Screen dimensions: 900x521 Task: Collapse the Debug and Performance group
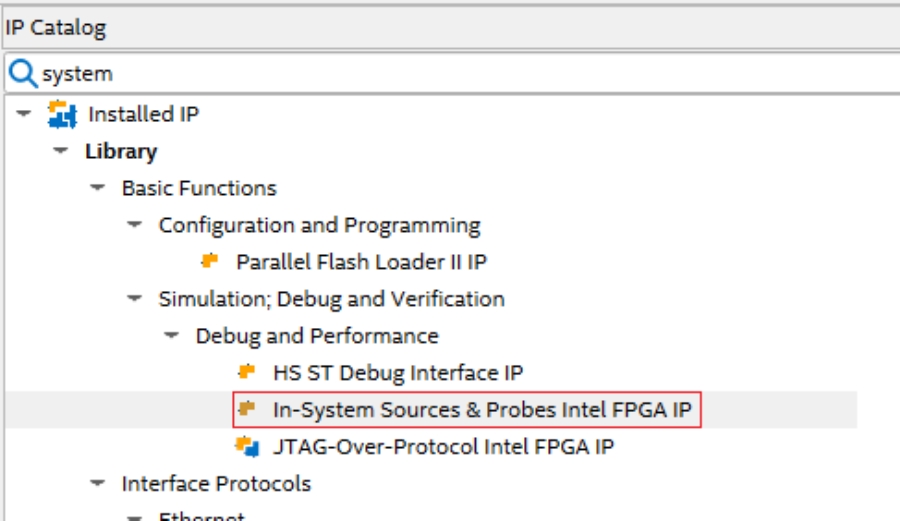pos(172,335)
